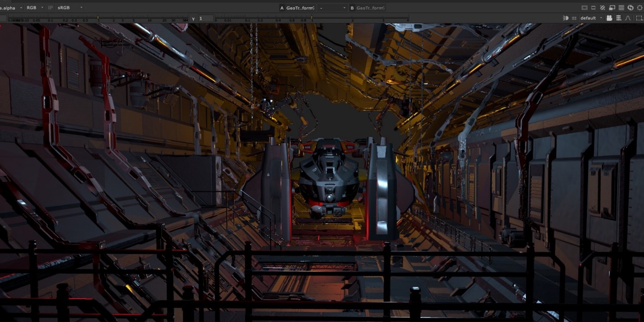Force refresh the viewer render
The image size is (644, 322).
(630, 8)
